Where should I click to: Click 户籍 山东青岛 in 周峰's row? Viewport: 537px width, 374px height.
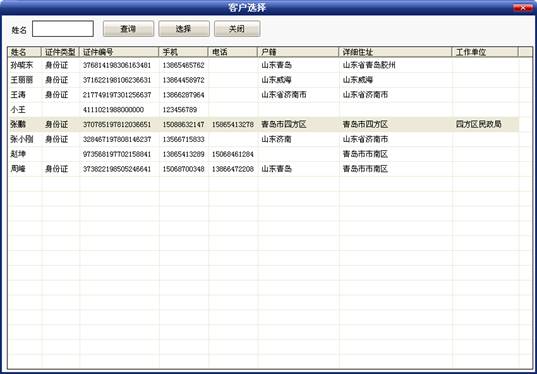coord(276,169)
